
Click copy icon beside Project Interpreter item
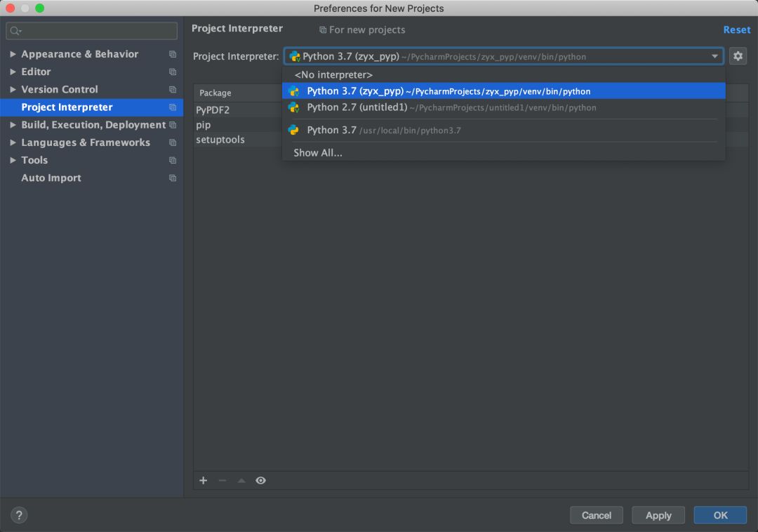coord(173,107)
